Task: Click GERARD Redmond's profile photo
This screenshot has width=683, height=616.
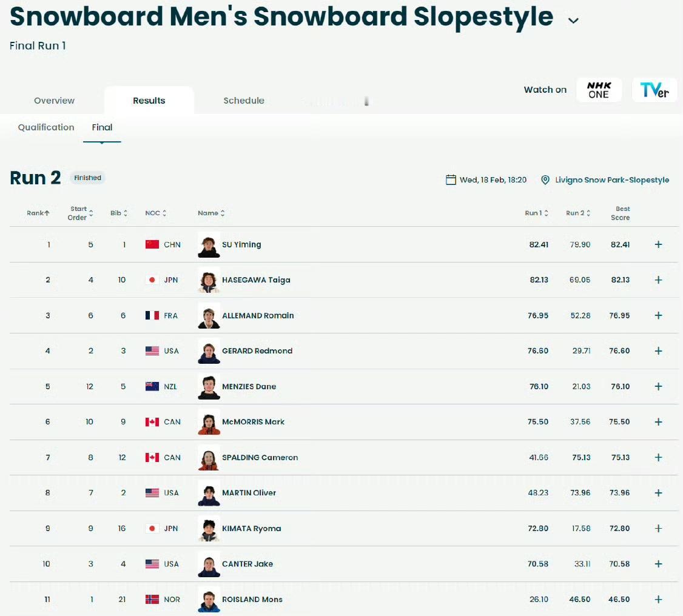Action: pyautogui.click(x=209, y=350)
